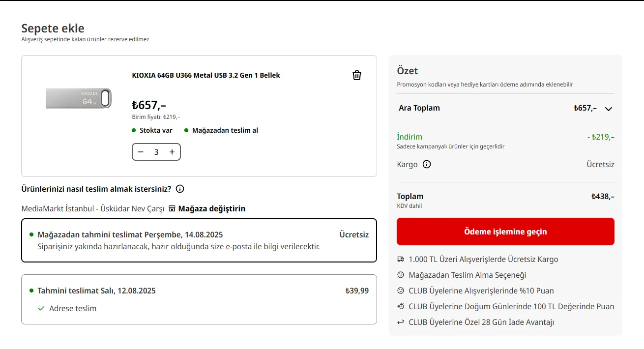Decrease quantity with minus button
The width and height of the screenshot is (644, 349).
click(x=141, y=152)
